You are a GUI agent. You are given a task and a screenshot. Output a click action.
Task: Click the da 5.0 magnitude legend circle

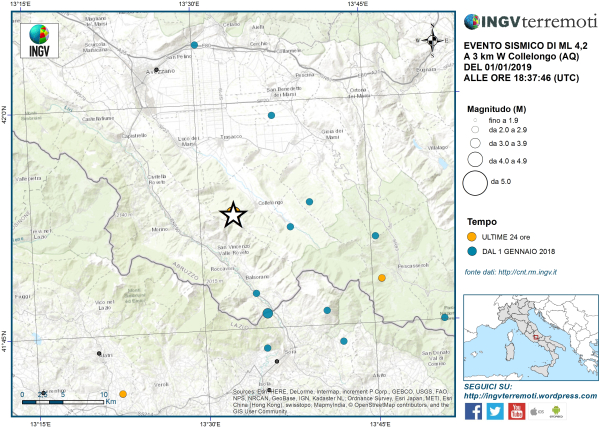(x=475, y=183)
